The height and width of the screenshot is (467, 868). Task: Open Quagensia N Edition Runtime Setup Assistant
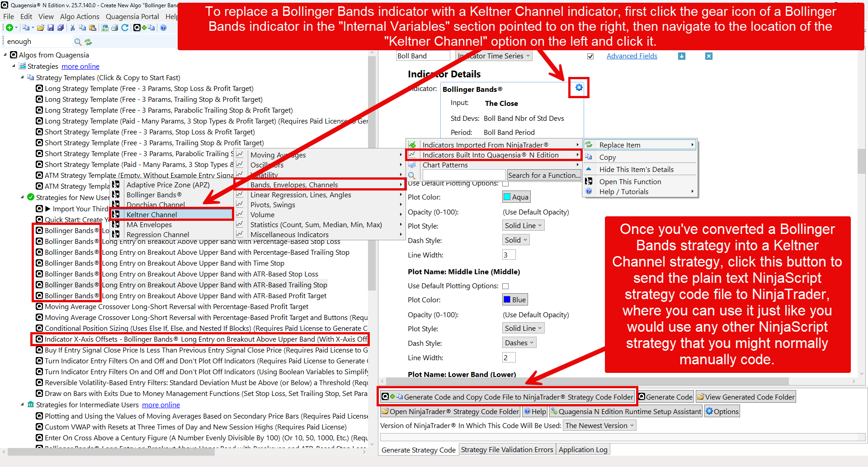click(626, 411)
